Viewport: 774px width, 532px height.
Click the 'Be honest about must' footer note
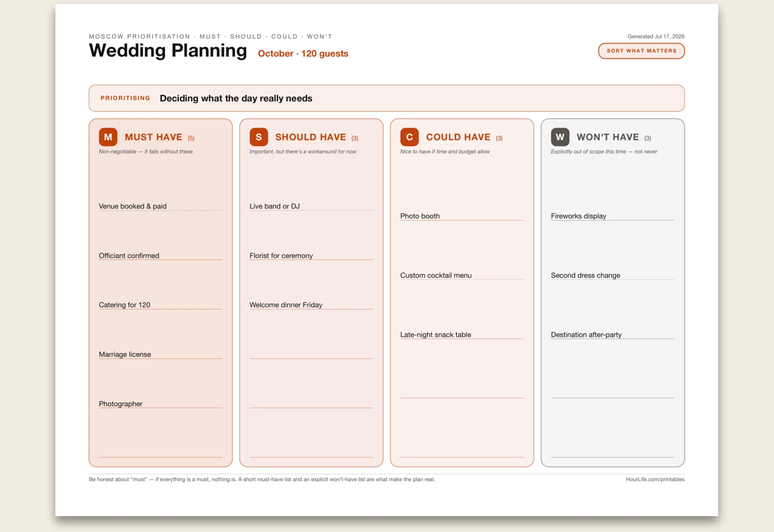[x=262, y=479]
